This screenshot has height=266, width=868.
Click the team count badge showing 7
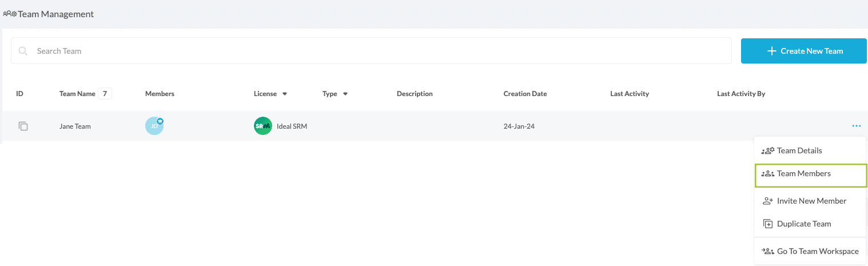click(x=105, y=94)
